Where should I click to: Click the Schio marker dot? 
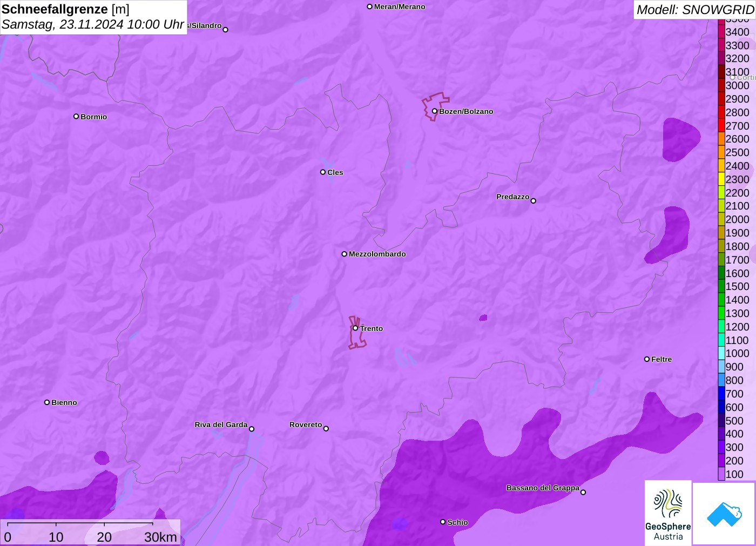(x=443, y=522)
